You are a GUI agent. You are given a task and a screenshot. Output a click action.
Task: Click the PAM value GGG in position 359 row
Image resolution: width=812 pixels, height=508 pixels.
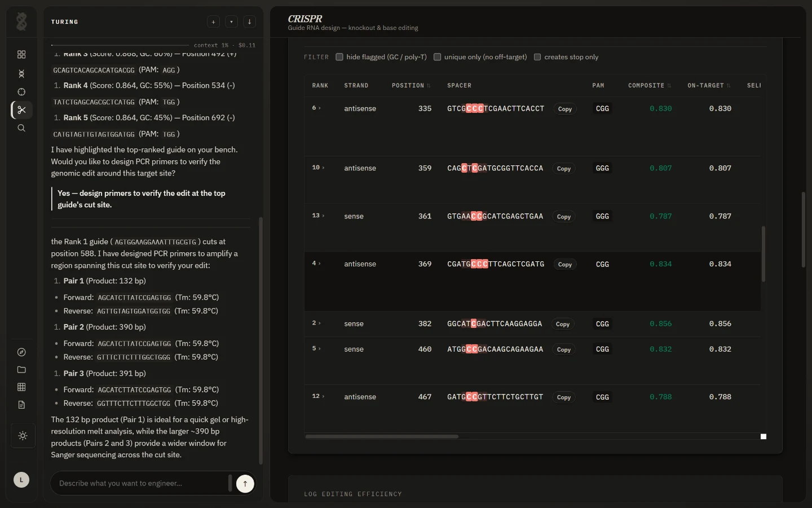(602, 168)
